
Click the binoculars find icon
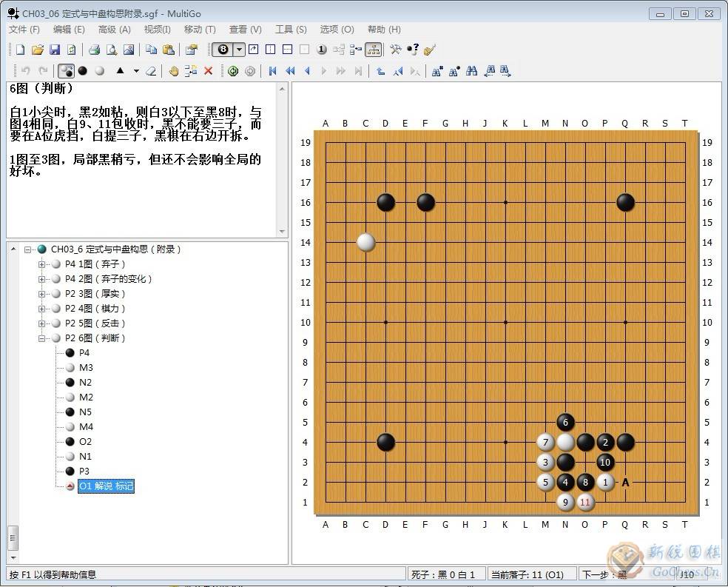471,71
